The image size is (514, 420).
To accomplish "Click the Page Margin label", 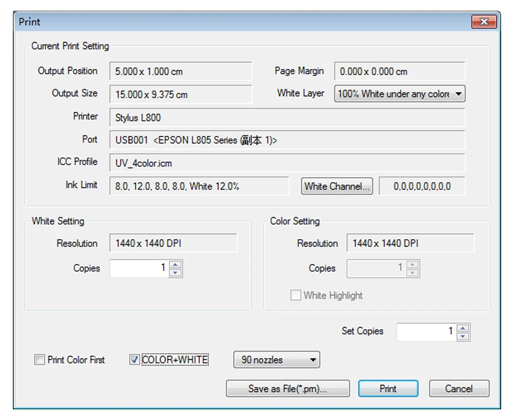I will click(299, 71).
